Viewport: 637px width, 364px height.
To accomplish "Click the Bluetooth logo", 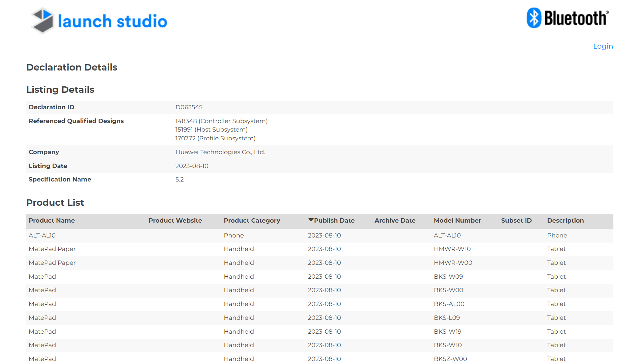I will tap(568, 18).
